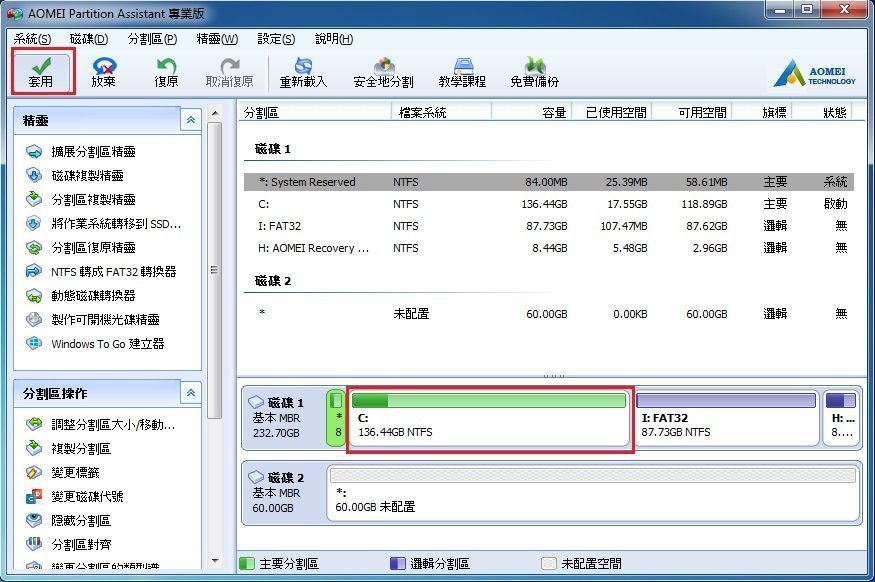Open the 系統(S) menu
The image size is (875, 582).
(x=32, y=39)
